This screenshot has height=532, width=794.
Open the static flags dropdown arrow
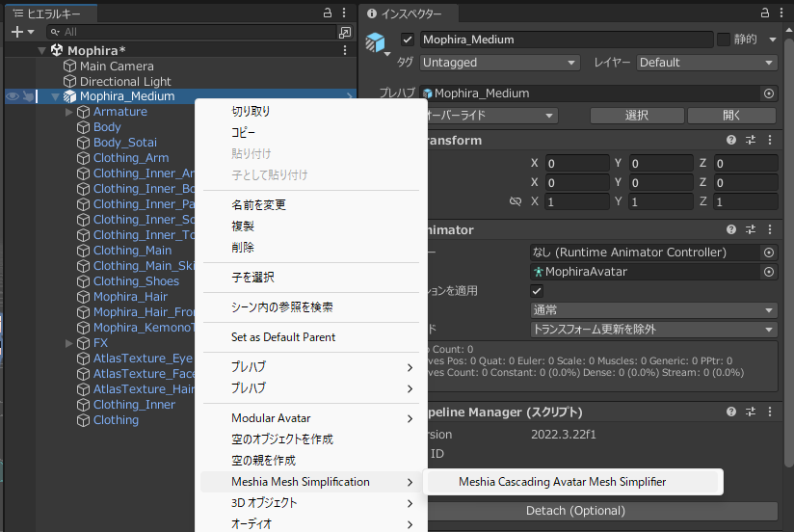(773, 40)
